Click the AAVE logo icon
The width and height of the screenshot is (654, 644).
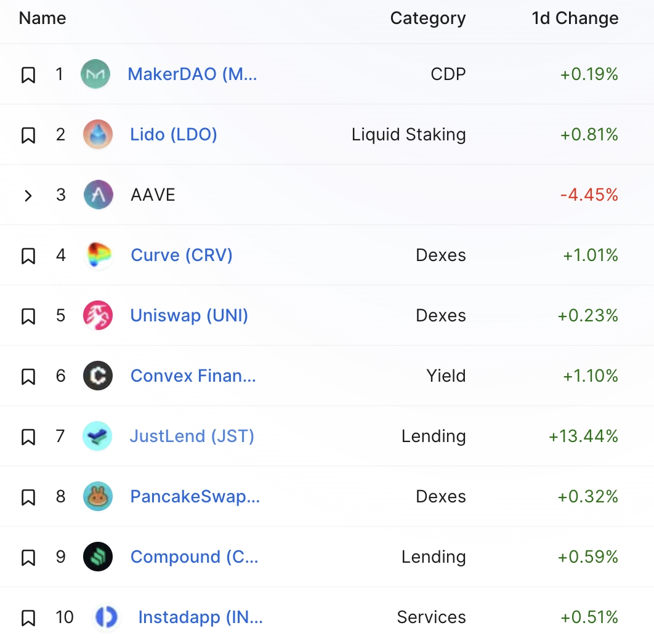point(98,195)
